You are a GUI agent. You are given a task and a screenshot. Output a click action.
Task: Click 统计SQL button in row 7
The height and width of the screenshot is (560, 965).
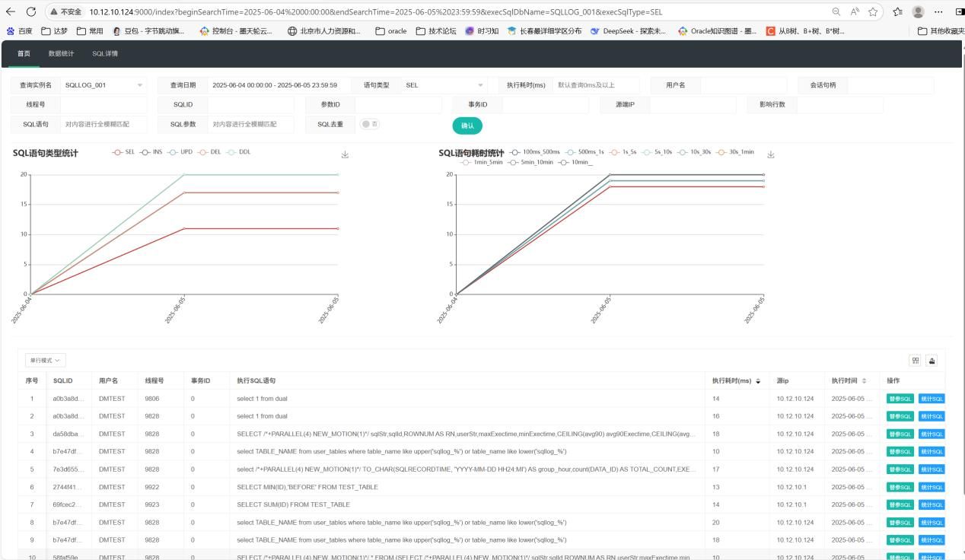click(x=932, y=504)
